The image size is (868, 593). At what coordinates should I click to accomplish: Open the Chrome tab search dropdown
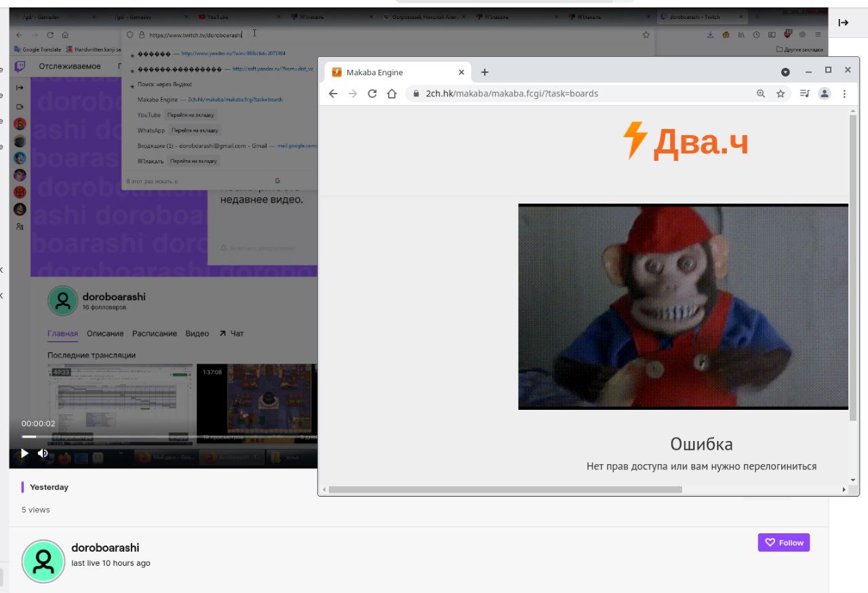785,72
